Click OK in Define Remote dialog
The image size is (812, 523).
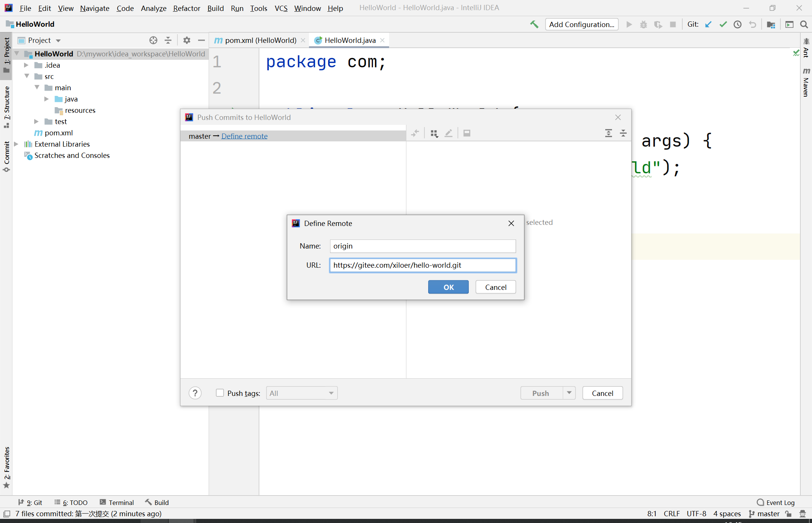tap(448, 287)
